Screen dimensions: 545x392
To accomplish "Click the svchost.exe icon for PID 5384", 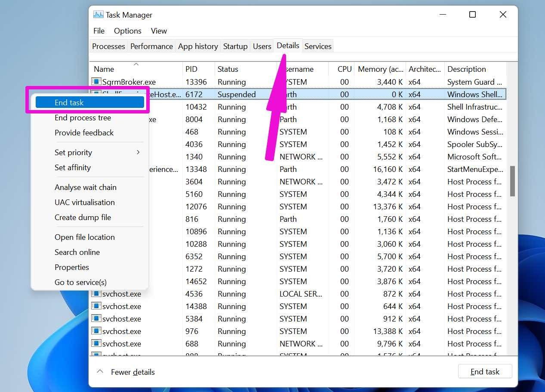I will [x=96, y=319].
